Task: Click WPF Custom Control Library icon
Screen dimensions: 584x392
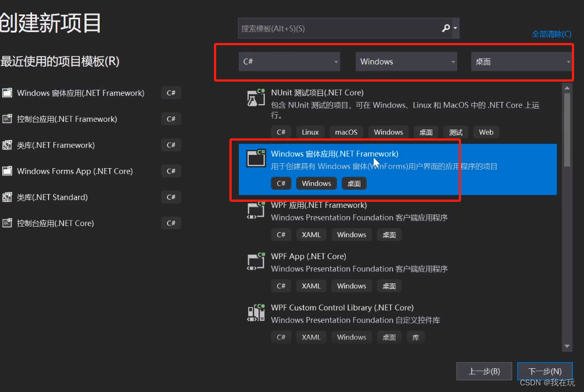Action: point(256,313)
